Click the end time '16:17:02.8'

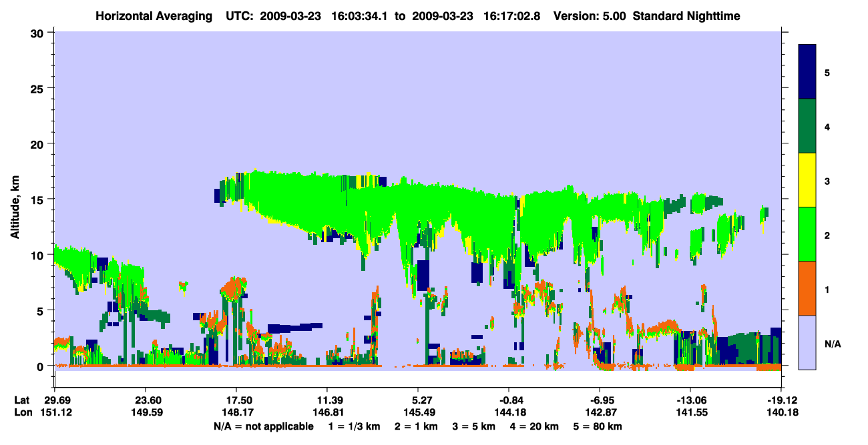click(x=512, y=15)
